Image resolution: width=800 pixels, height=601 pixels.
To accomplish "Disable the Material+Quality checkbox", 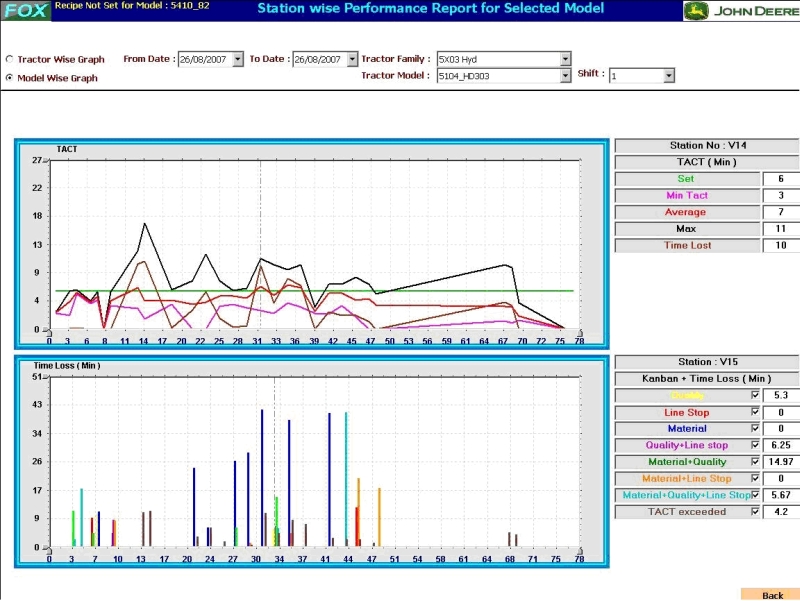I will [x=755, y=462].
